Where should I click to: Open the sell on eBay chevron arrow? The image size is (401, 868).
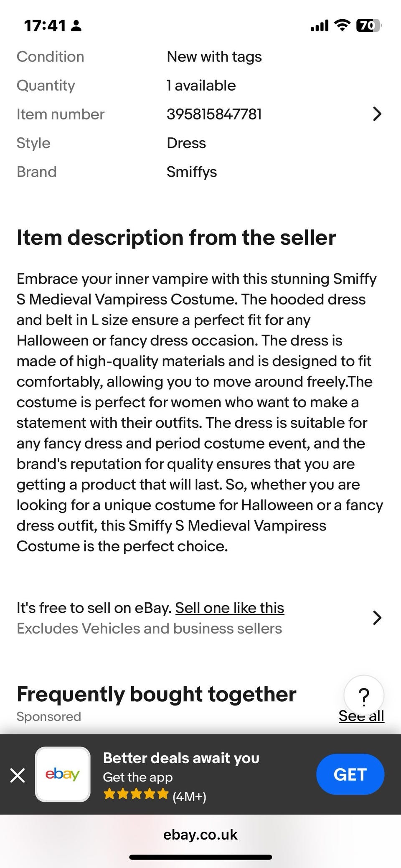[x=377, y=618]
